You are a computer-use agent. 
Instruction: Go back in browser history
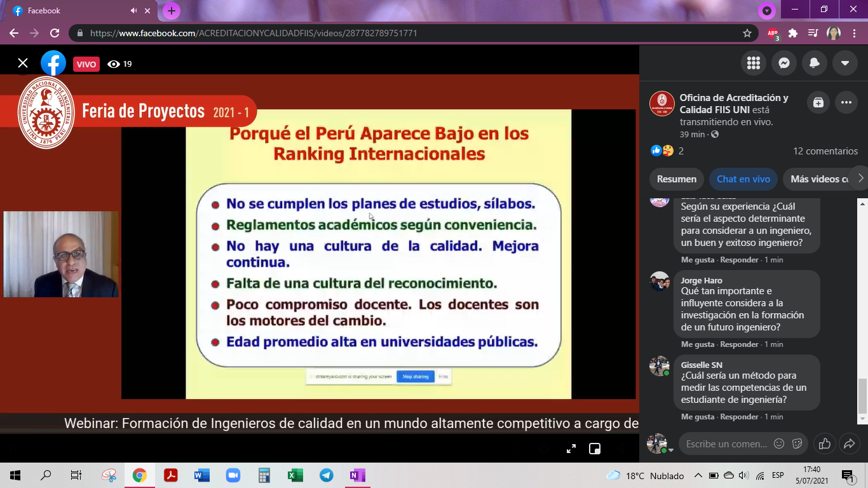coord(14,33)
